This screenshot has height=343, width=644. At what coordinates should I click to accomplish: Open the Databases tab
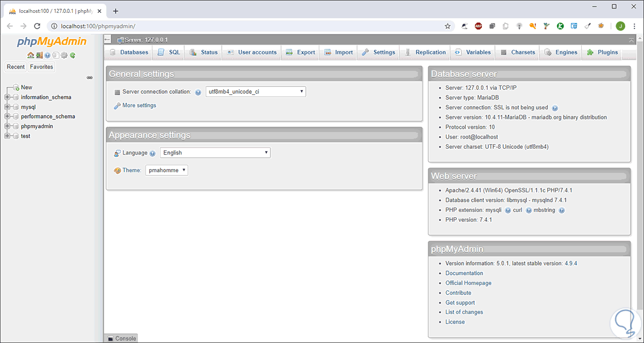tap(129, 53)
